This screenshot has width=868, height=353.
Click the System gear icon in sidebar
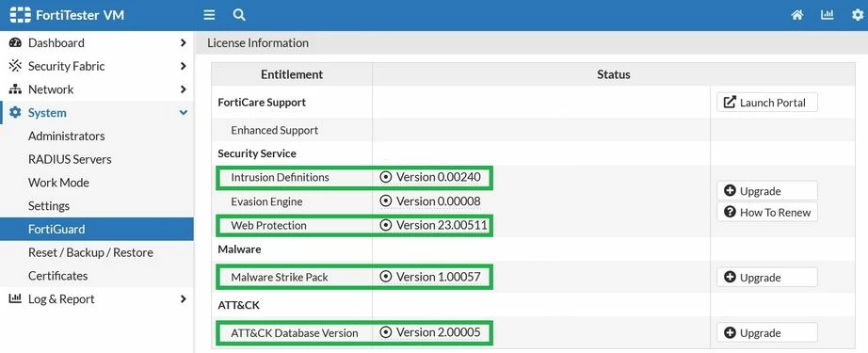pos(15,112)
